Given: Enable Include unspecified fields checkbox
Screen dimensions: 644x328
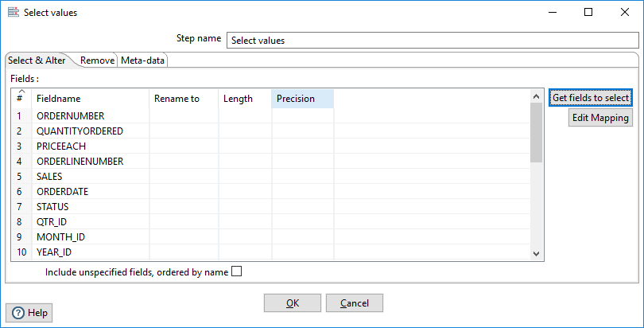Looking at the screenshot, I should pyautogui.click(x=236, y=271).
